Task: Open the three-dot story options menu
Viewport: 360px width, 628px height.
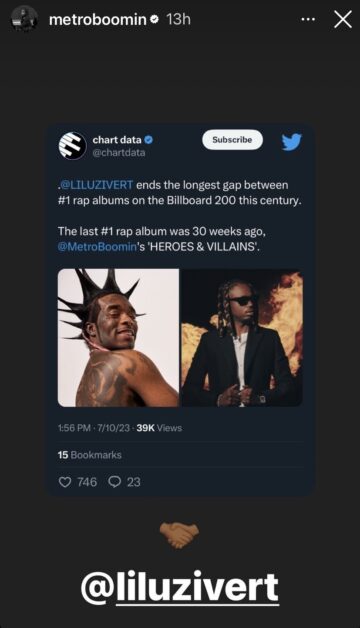Action: coord(308,19)
